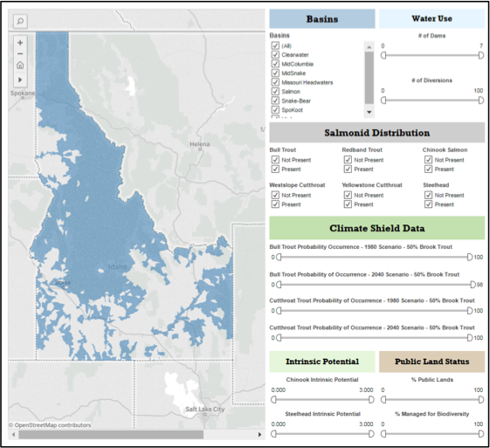
Task: Click basins list scroll up arrow
Action: 369,47
